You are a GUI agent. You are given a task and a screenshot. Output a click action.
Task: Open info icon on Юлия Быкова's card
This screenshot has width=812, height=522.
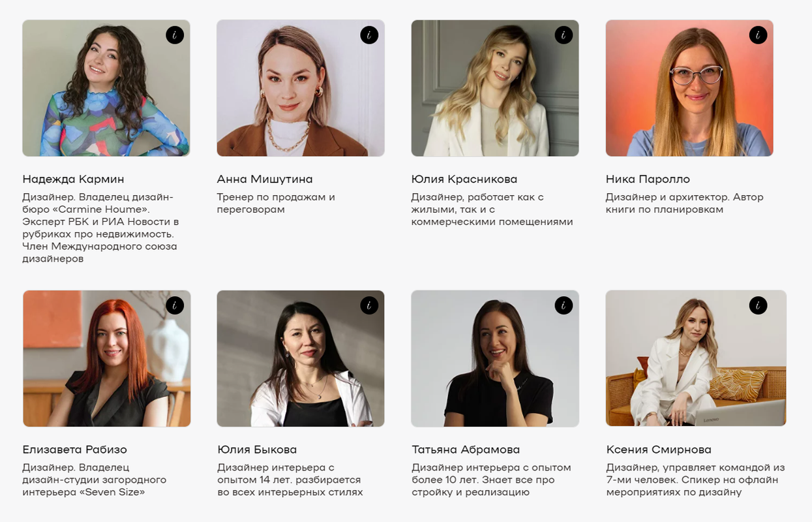(369, 305)
